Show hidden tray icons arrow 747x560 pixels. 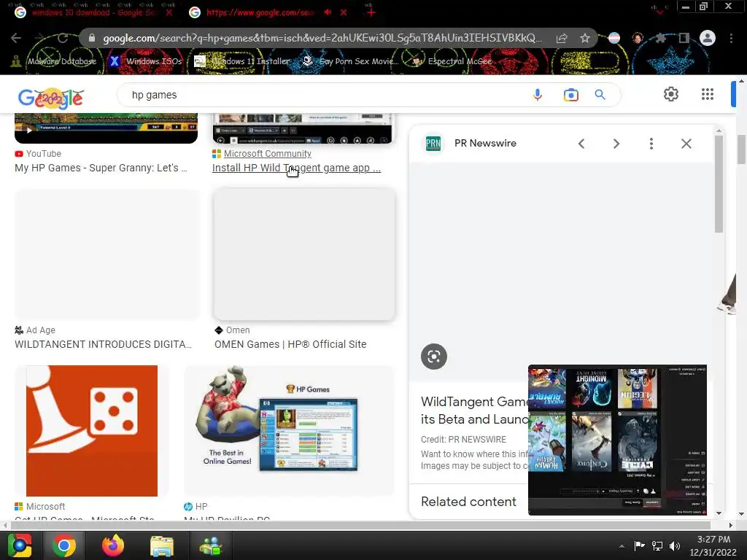click(622, 546)
